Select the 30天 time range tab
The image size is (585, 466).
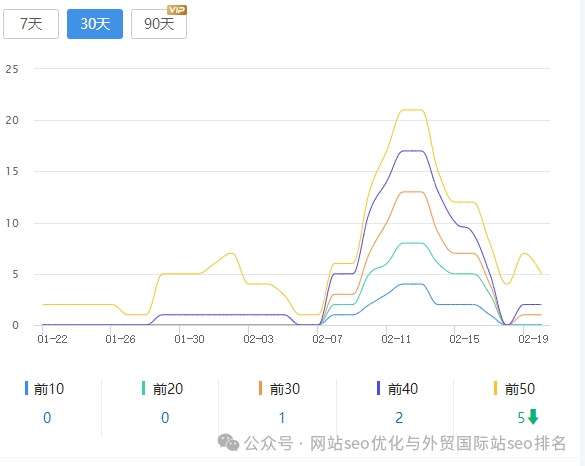[x=95, y=24]
